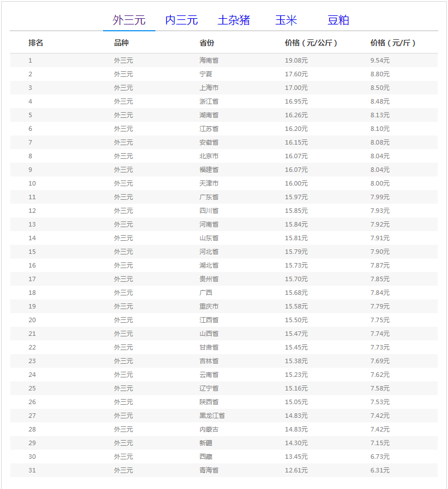
Task: Open the 黑龙江省 province entry
Action: pos(212,416)
